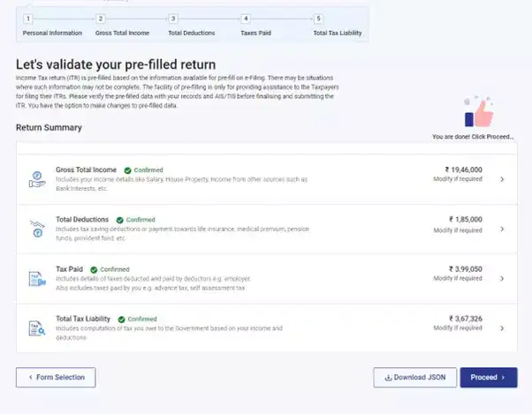Click Modify if required under ₹ 3,99,050
This screenshot has height=414, width=532.
(458, 280)
